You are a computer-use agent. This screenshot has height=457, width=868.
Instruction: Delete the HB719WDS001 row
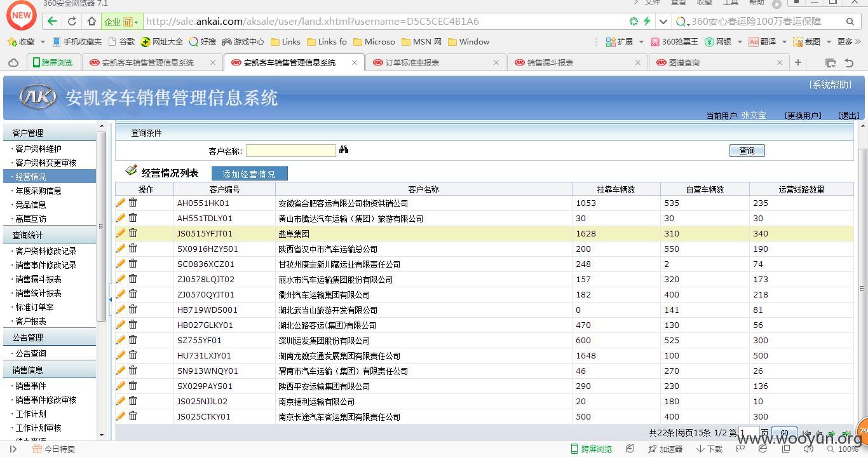pyautogui.click(x=133, y=310)
